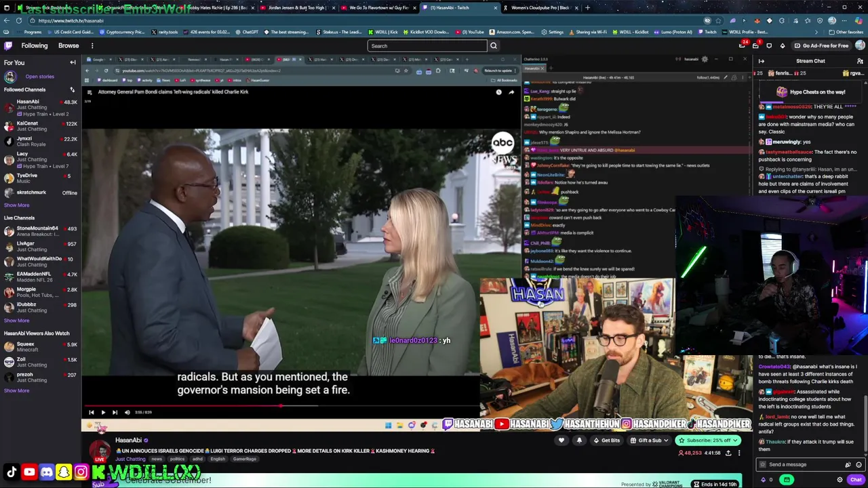Click the channel points balance icon

(764, 480)
